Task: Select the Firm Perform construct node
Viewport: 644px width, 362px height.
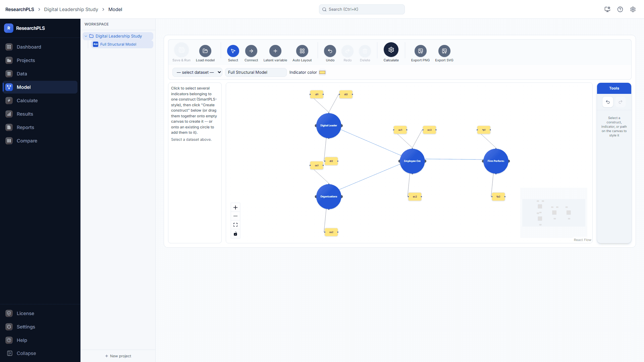Action: (496, 161)
